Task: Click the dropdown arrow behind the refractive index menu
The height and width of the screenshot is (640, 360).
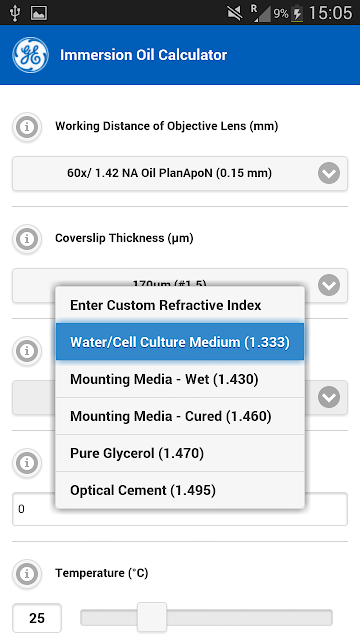Action: pyautogui.click(x=329, y=397)
